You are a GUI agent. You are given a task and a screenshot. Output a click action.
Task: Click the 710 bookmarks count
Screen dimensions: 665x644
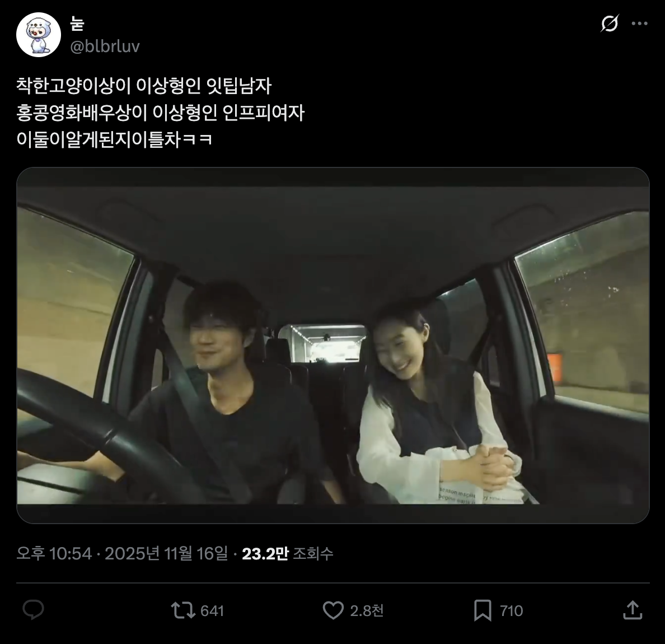(512, 611)
